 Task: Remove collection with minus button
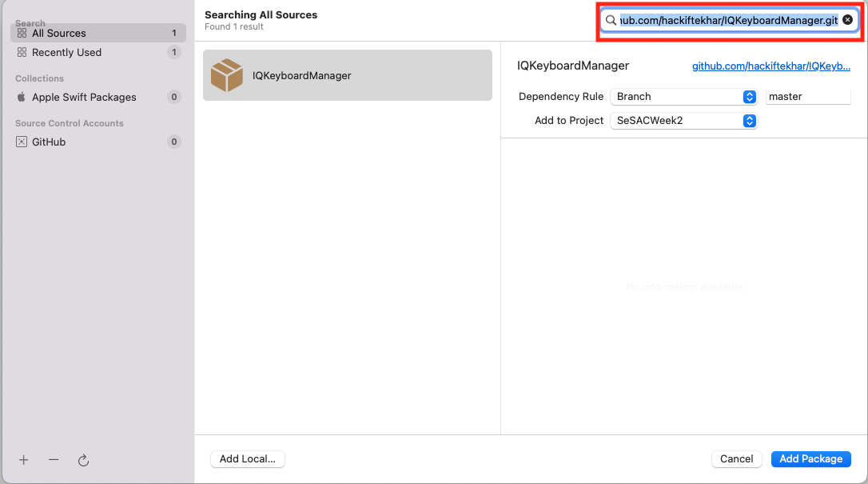54,460
